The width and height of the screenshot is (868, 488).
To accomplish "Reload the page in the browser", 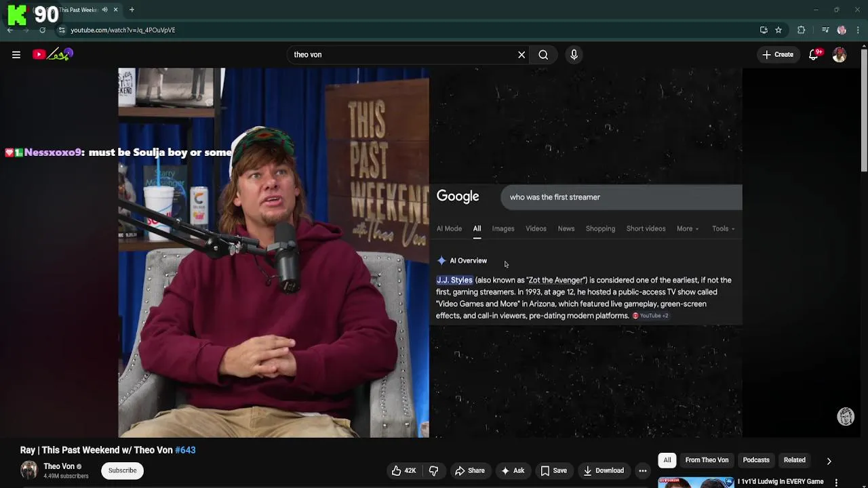I will (x=42, y=30).
